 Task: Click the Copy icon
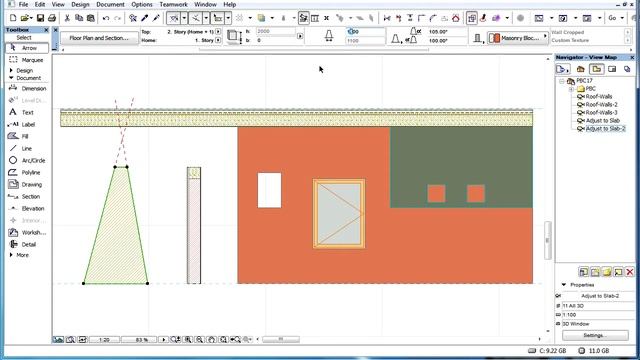pyautogui.click(x=79, y=18)
